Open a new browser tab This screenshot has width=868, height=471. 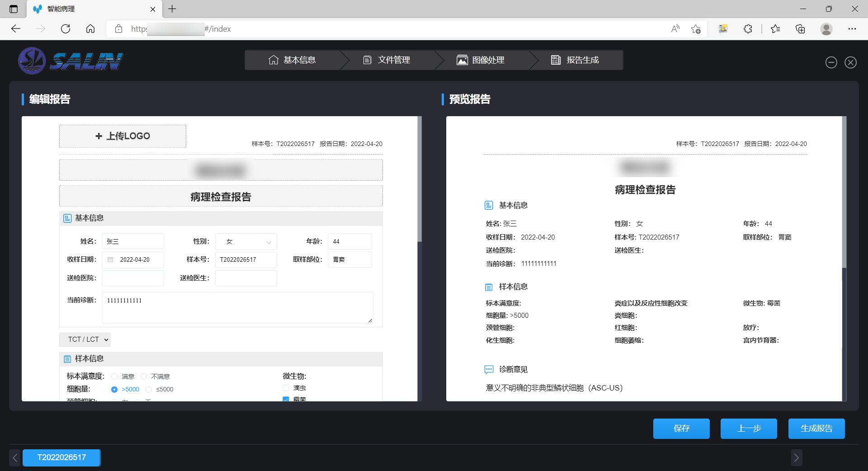coord(172,9)
